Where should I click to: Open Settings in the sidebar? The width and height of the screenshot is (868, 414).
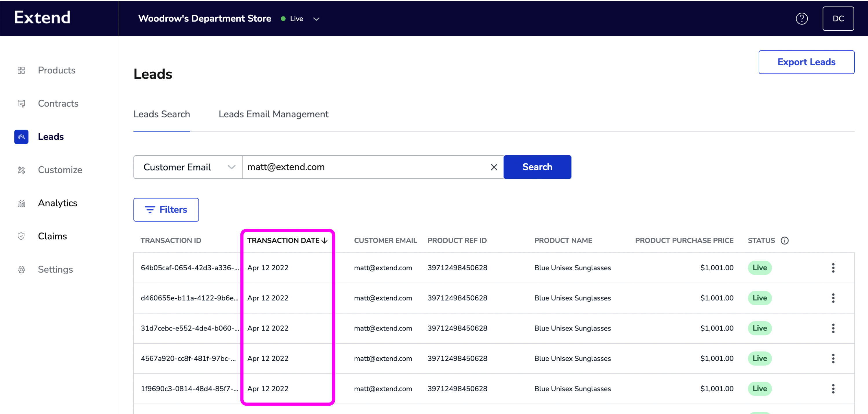point(55,269)
